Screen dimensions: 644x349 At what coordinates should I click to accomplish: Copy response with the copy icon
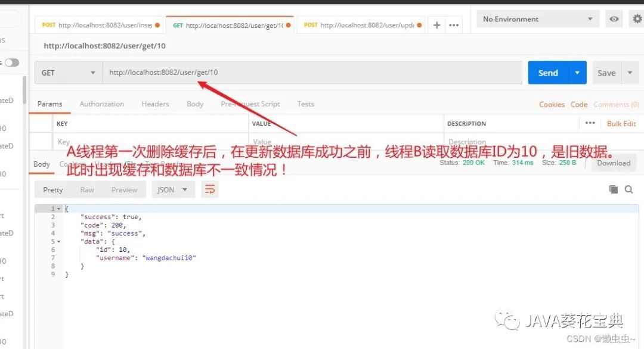click(613, 189)
